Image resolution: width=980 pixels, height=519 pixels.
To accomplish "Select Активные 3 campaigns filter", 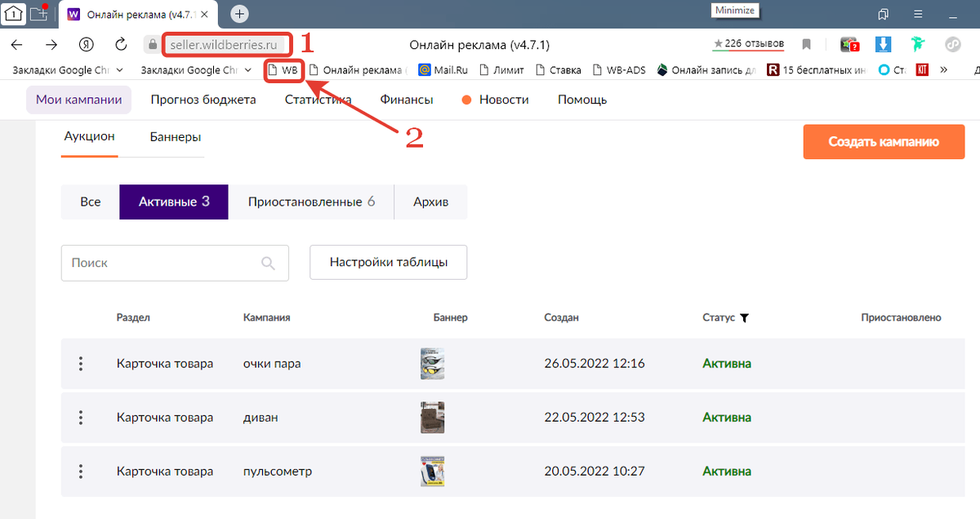I will [x=174, y=202].
